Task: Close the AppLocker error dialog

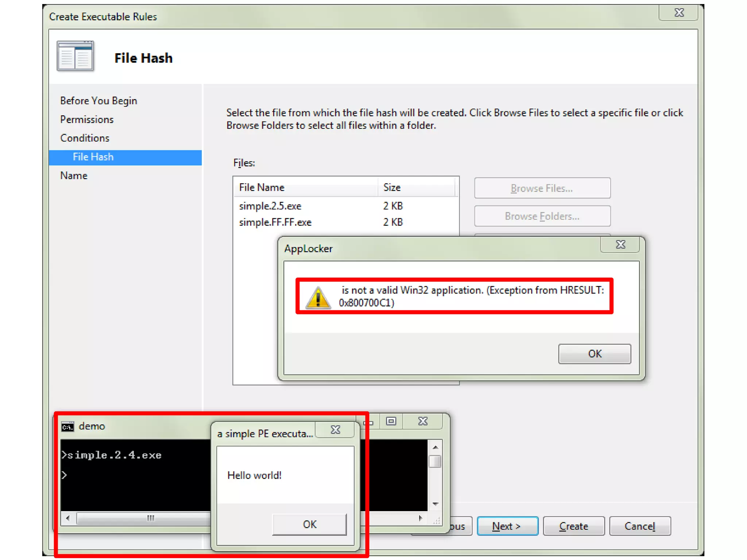Action: coord(620,245)
